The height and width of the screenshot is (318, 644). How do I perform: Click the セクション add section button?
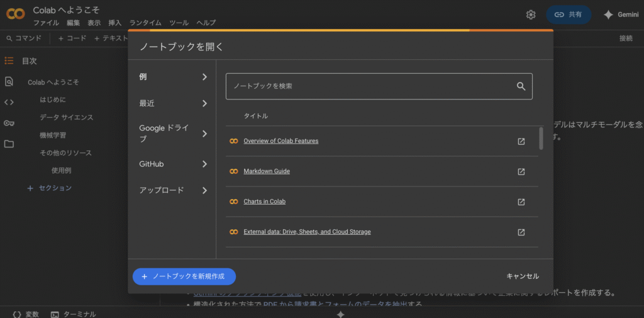[49, 188]
